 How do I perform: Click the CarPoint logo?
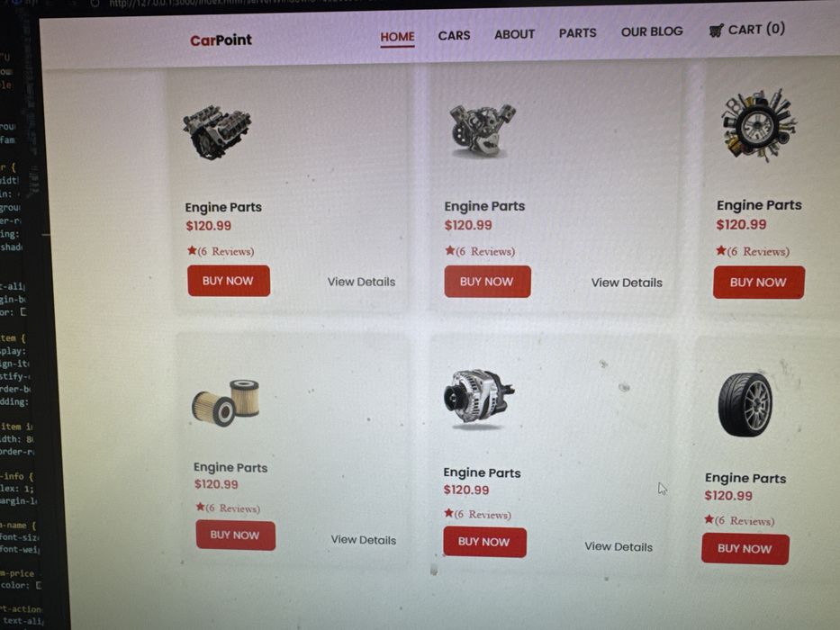(221, 40)
